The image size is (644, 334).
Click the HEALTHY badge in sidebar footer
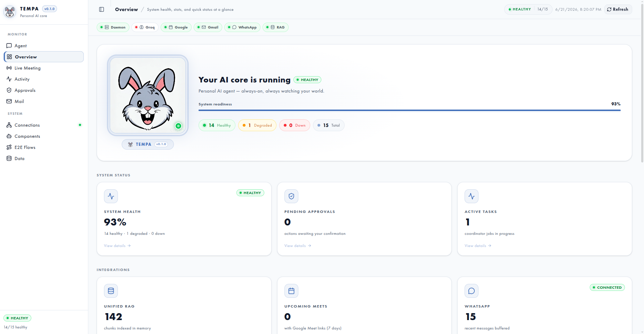17,318
